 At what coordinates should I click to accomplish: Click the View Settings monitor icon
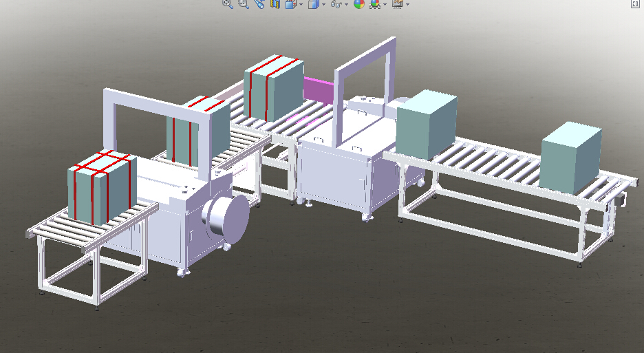coord(397,3)
